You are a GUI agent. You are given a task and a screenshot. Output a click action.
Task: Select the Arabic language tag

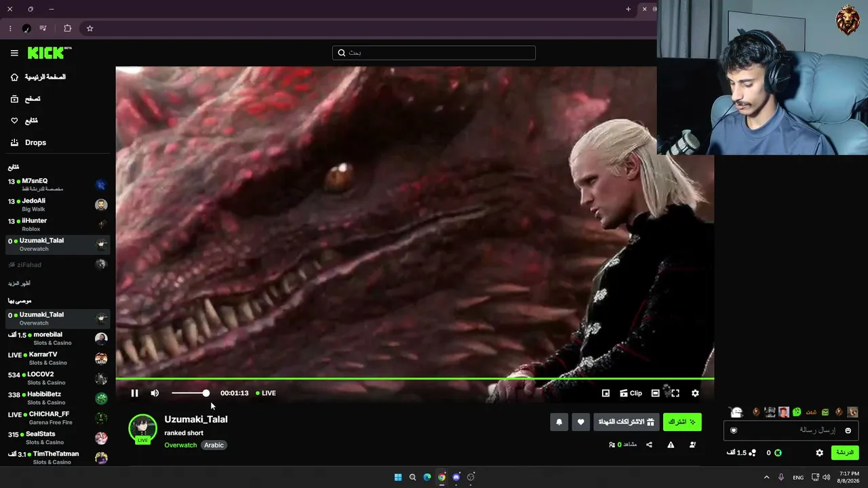[214, 445]
